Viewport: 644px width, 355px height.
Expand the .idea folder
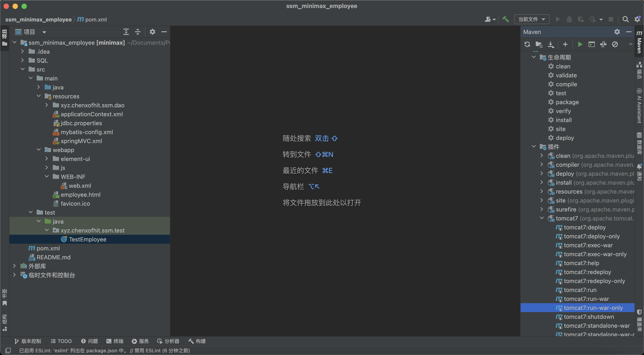[x=23, y=51]
